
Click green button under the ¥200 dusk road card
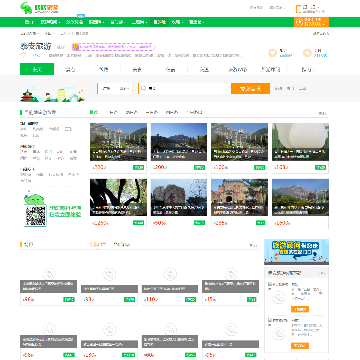pos(199,167)
